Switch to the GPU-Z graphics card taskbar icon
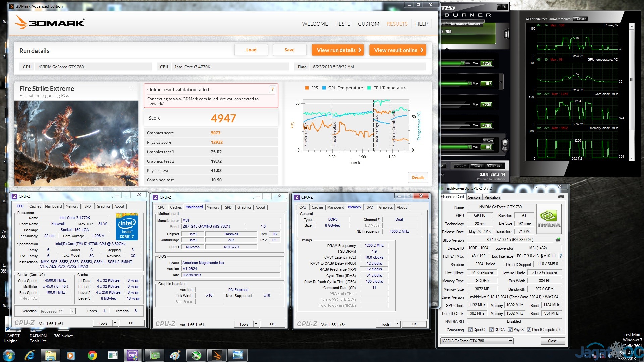 coord(155,355)
